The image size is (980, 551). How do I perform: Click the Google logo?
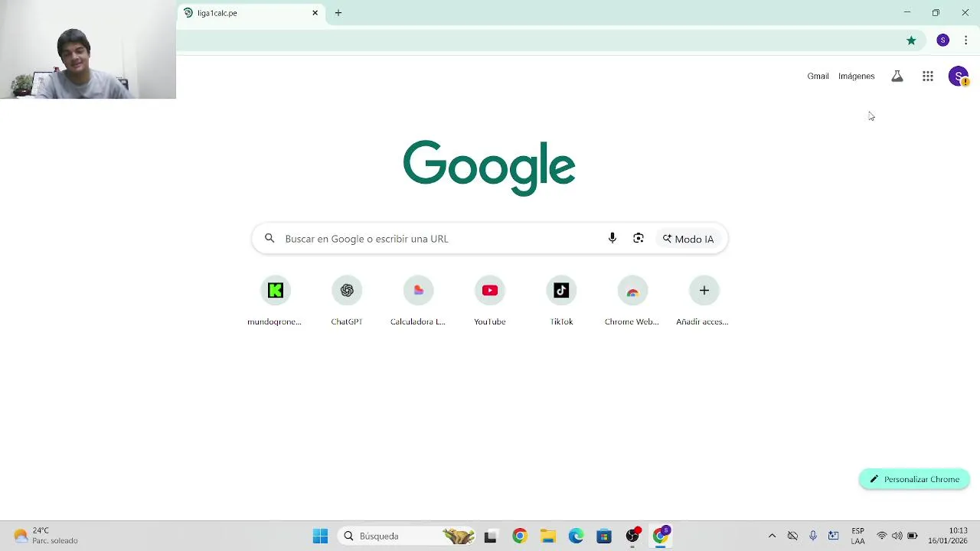tap(489, 168)
